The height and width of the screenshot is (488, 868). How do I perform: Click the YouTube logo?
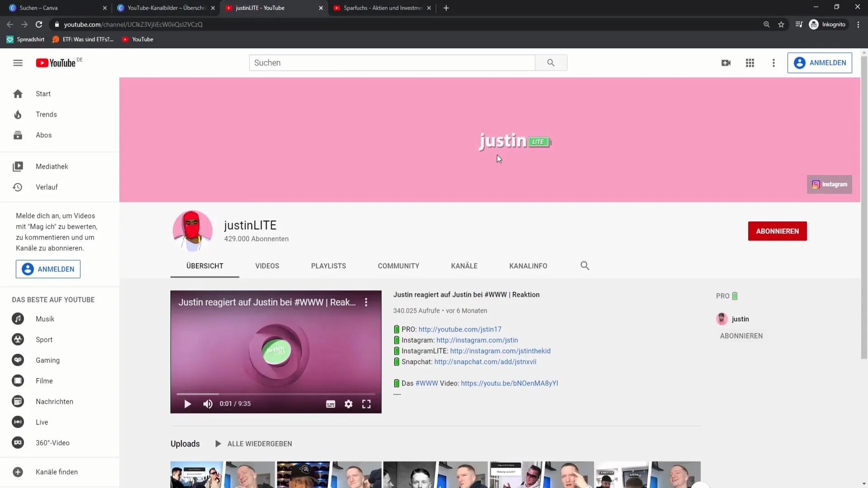(56, 63)
